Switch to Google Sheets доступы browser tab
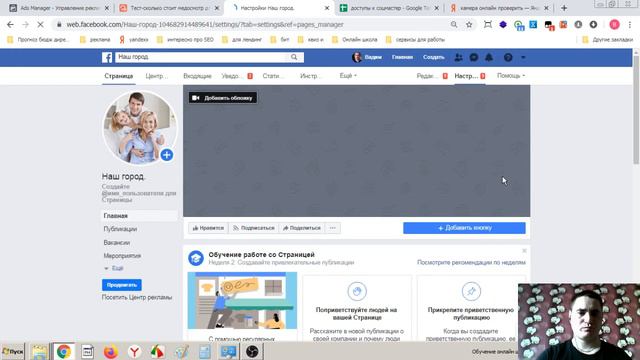The image size is (640, 360). click(390, 8)
